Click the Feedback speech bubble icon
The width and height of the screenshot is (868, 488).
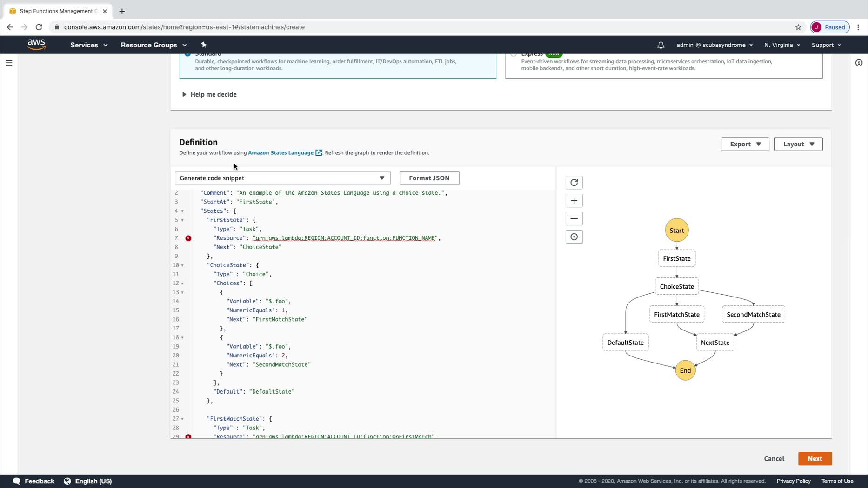click(16, 481)
